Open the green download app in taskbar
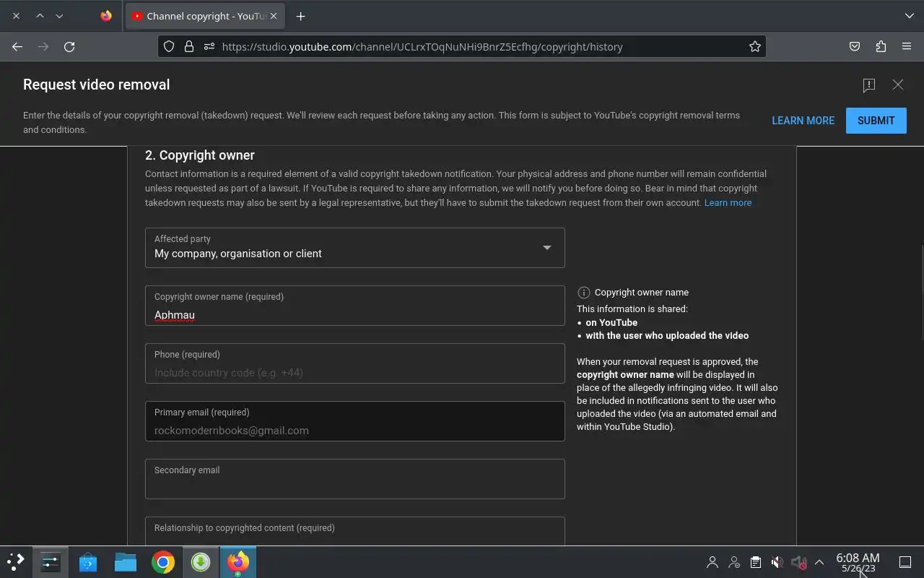Image resolution: width=924 pixels, height=578 pixels. point(201,562)
